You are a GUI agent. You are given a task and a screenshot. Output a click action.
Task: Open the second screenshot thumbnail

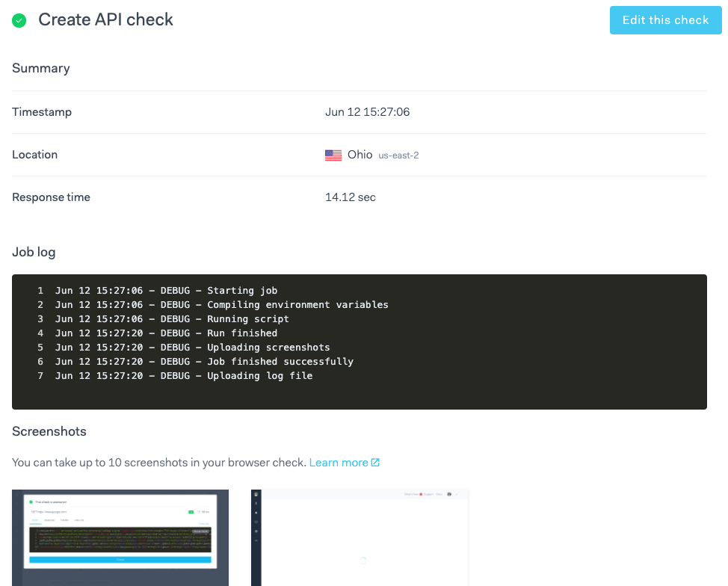(x=360, y=538)
